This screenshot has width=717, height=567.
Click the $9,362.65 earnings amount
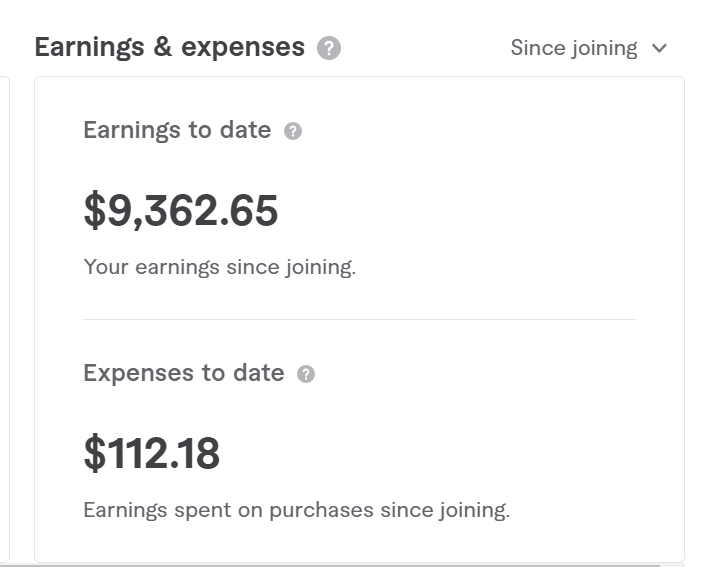(181, 210)
